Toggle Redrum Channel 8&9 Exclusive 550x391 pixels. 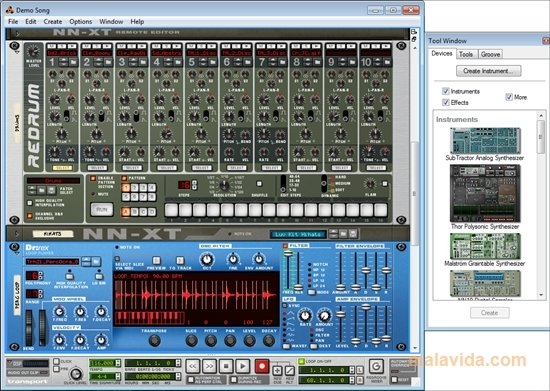tap(30, 216)
